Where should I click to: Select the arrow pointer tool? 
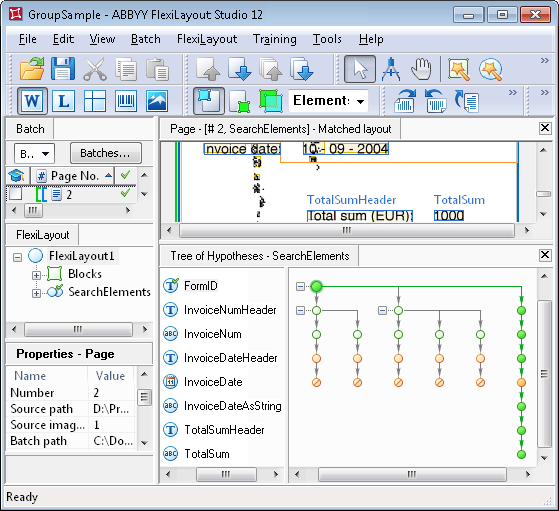click(x=360, y=69)
